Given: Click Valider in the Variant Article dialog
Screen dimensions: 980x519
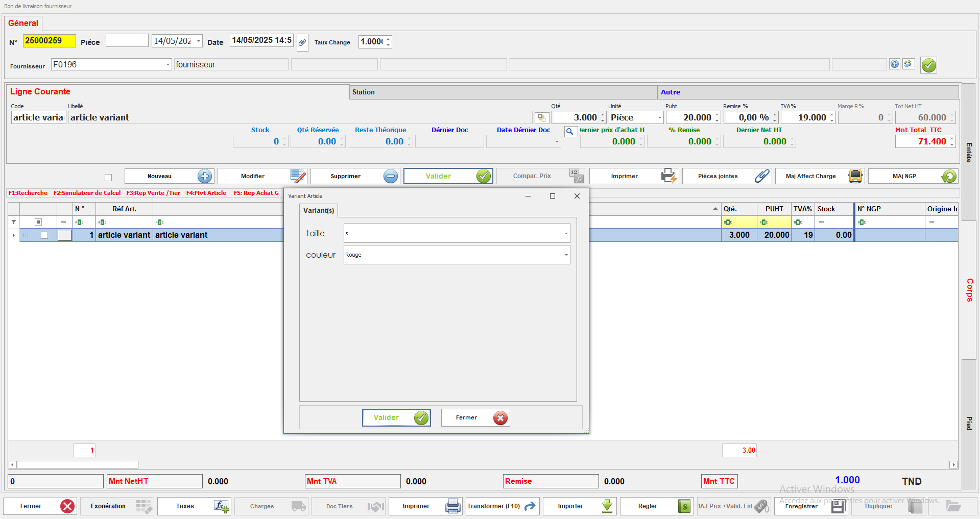Looking at the screenshot, I should click(396, 417).
